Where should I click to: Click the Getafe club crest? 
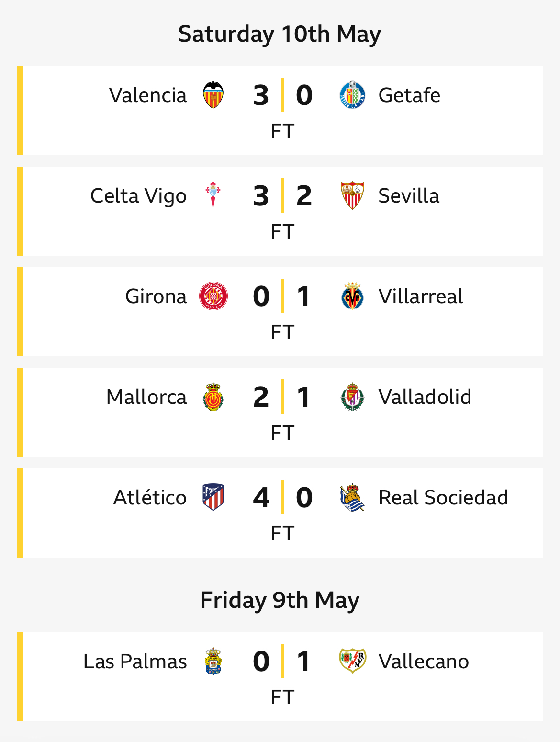tap(352, 95)
